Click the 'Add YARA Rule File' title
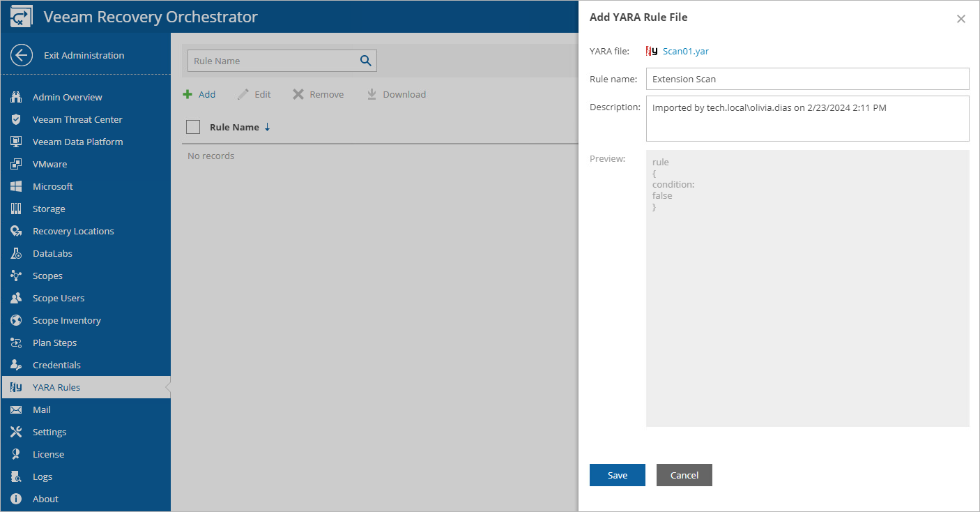 638,17
